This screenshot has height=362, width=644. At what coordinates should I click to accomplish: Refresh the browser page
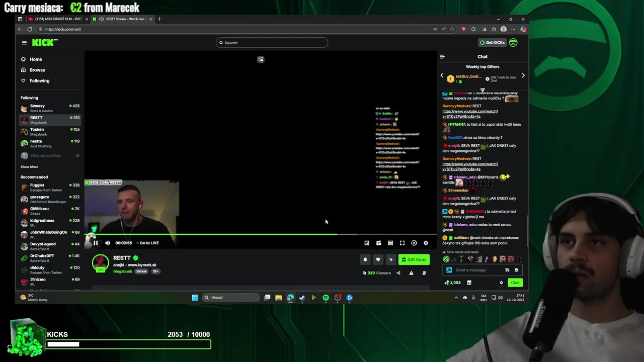point(30,29)
